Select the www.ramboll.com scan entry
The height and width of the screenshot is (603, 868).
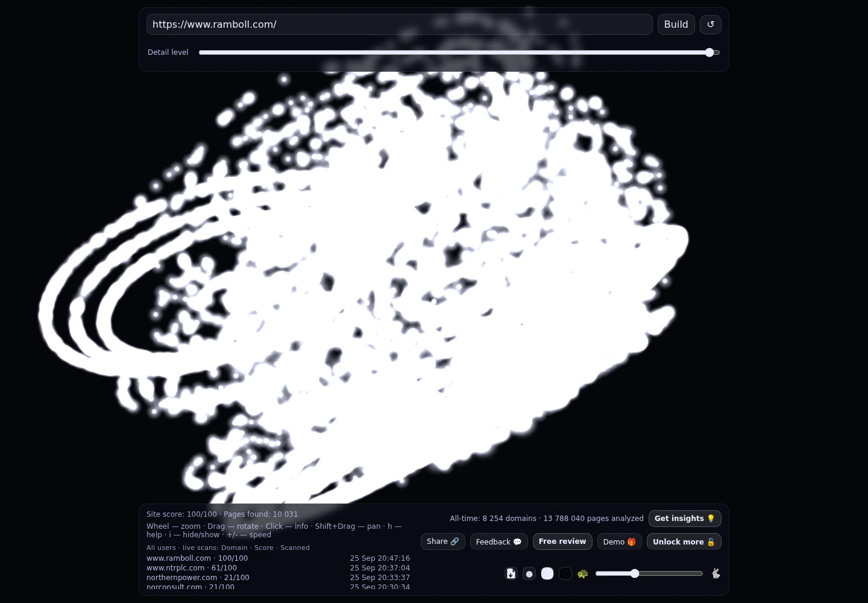pos(197,558)
